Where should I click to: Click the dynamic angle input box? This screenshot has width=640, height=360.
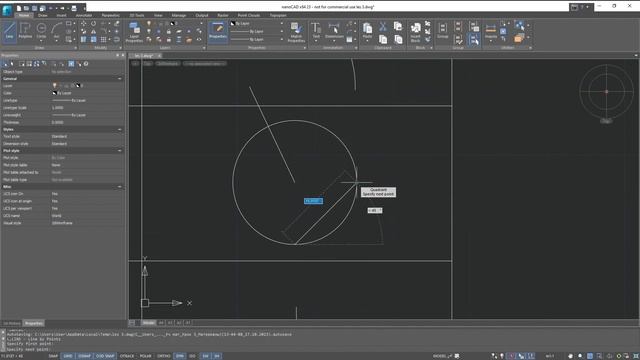tap(375, 211)
